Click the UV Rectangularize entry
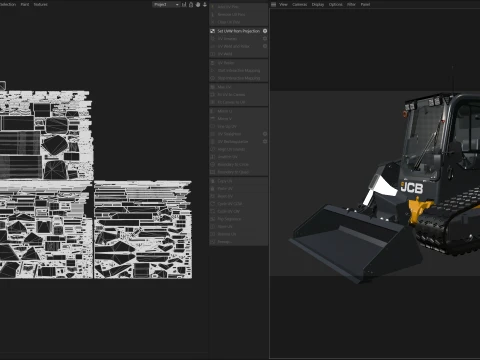Viewport: 480px width, 360px height. click(x=238, y=142)
